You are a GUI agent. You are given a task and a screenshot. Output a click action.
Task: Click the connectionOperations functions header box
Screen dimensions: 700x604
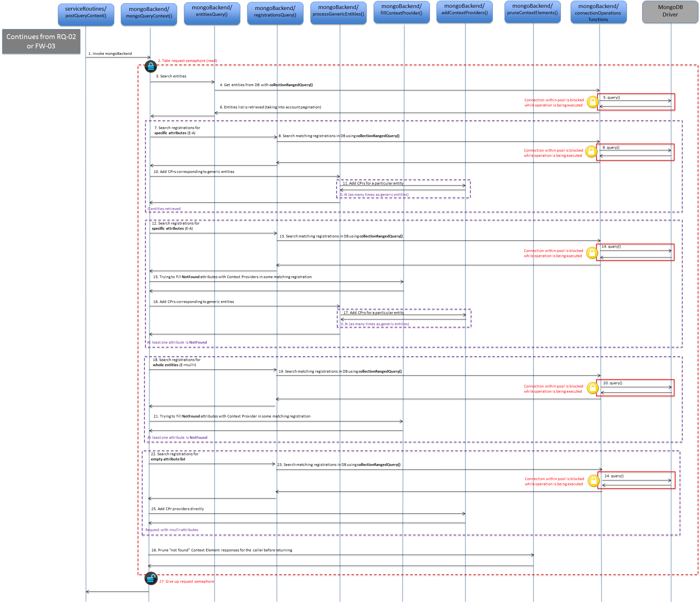point(599,12)
